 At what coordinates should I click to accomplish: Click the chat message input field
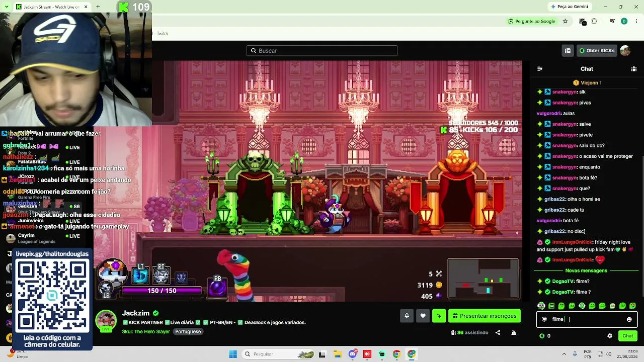click(587, 319)
